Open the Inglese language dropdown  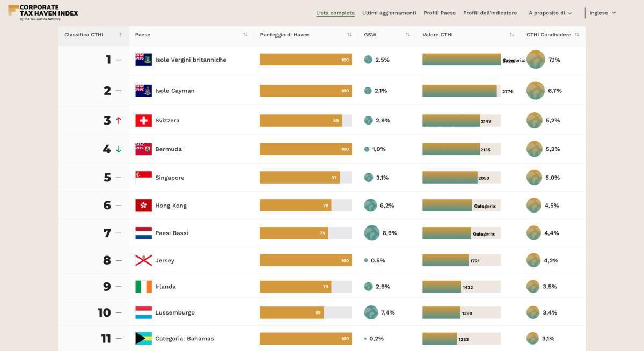(x=603, y=13)
